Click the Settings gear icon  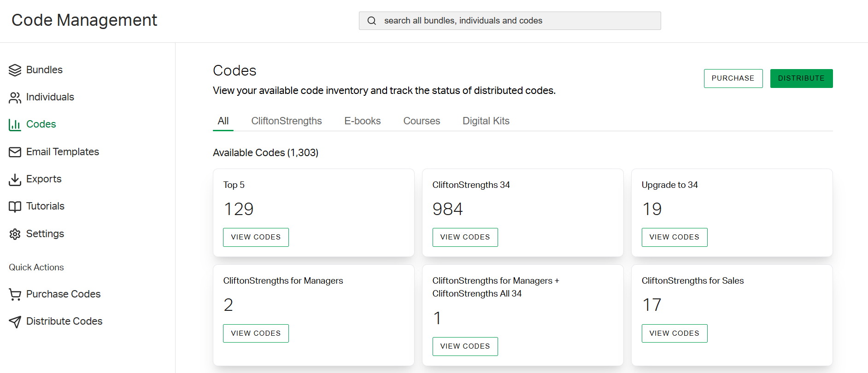pos(15,234)
